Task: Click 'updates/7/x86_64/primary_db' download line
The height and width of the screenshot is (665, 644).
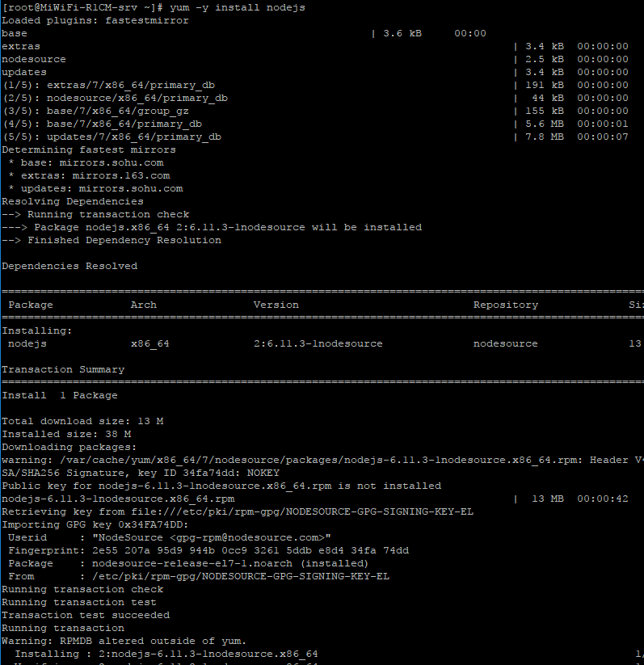Action: [x=315, y=137]
